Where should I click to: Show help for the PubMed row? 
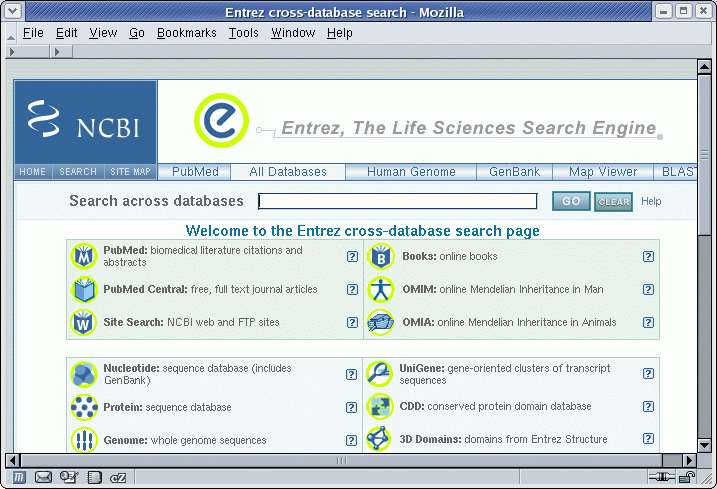coord(352,256)
